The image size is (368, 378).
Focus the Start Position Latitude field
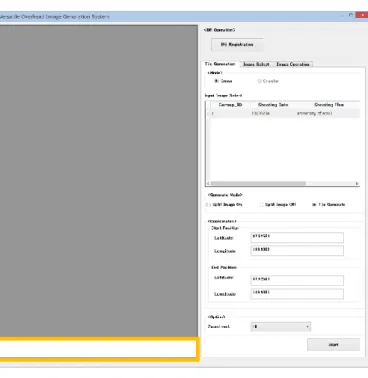[297, 237]
